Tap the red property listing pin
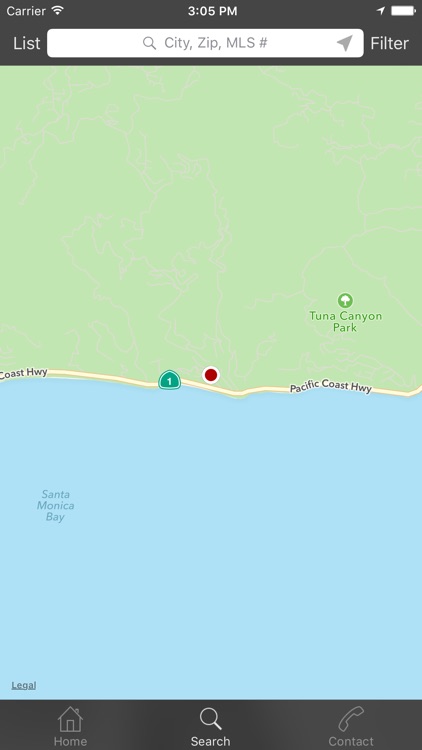 211,375
